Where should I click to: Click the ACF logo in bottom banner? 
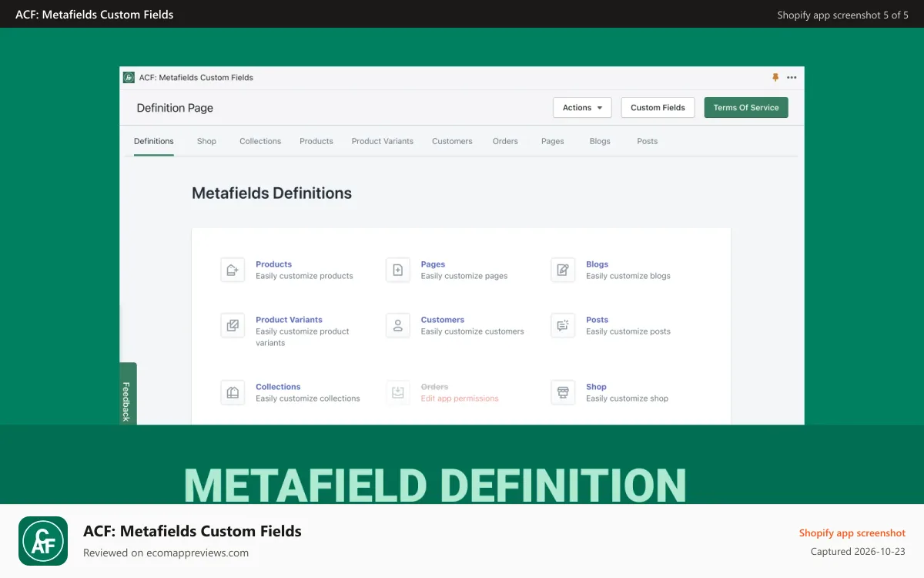(x=43, y=541)
